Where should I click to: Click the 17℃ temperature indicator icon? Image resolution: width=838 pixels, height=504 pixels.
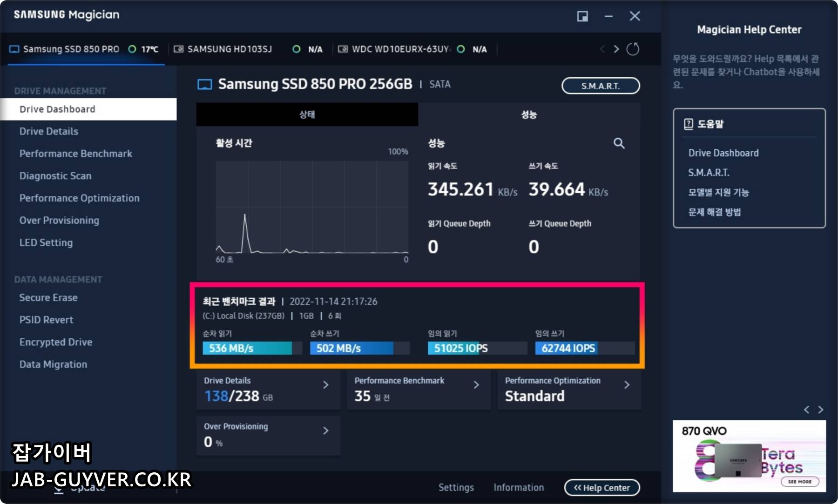click(132, 49)
